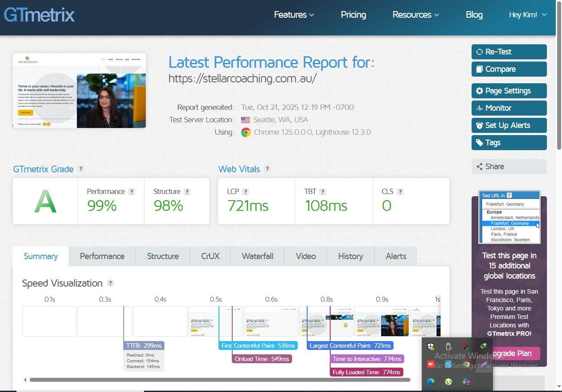Image resolution: width=562 pixels, height=392 pixels.
Task: Open the Hey Kim! account dropdown
Action: [x=528, y=15]
